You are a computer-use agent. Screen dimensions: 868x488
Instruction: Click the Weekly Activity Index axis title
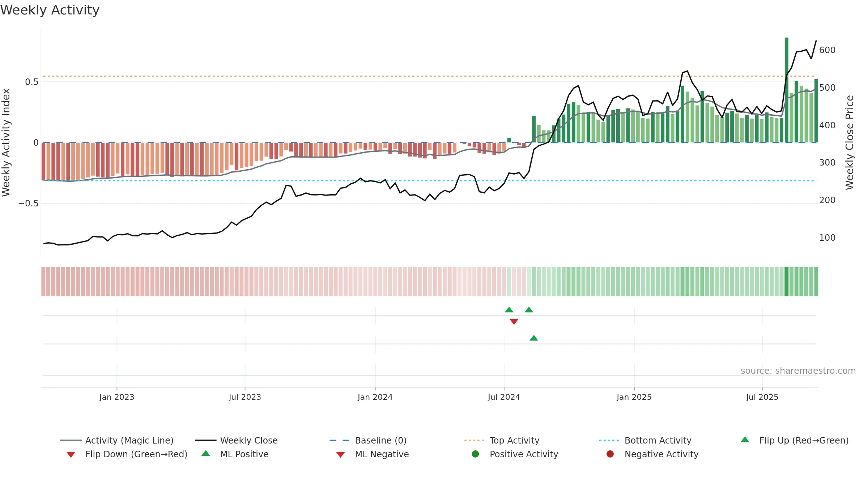6,142
